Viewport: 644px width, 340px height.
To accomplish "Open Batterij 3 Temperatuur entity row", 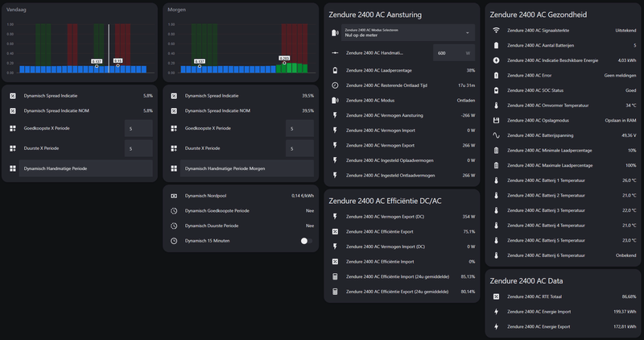I will point(563,210).
